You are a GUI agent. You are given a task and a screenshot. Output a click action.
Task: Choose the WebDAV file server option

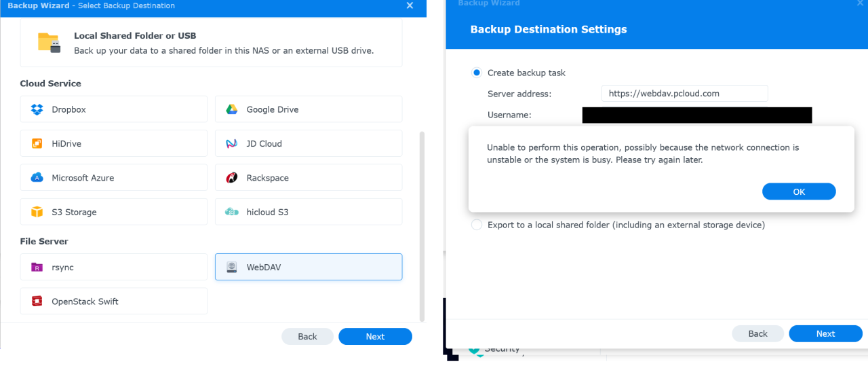(x=308, y=268)
